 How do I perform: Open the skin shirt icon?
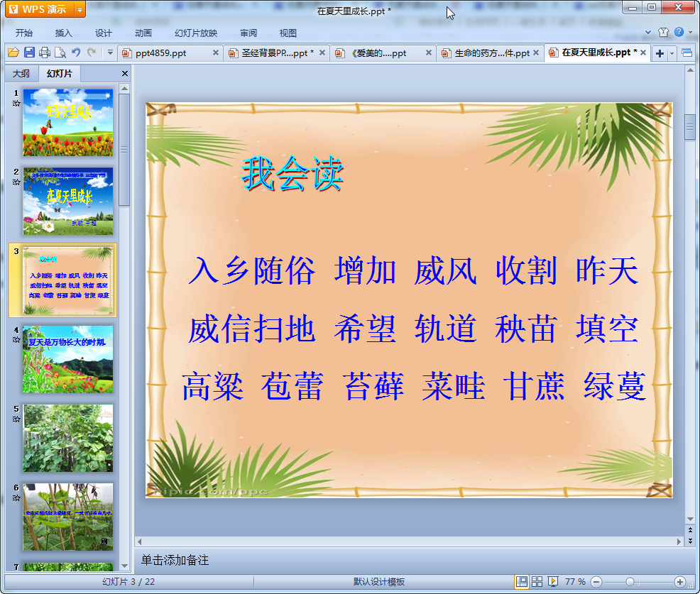663,32
